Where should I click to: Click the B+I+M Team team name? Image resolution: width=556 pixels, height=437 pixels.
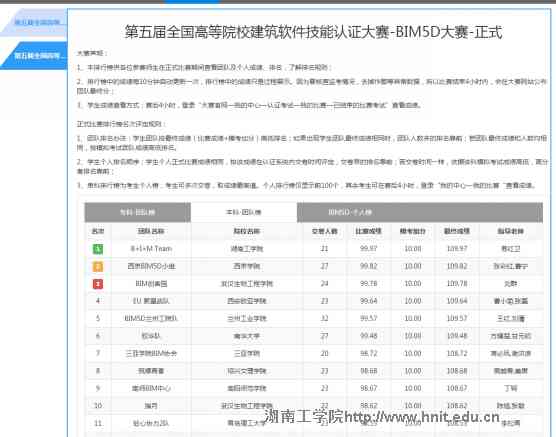pyautogui.click(x=151, y=249)
